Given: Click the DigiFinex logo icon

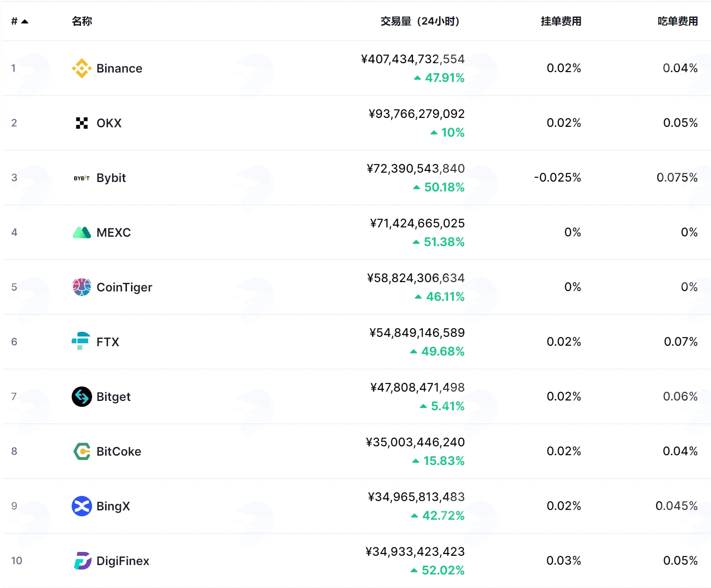Looking at the screenshot, I should (x=83, y=561).
